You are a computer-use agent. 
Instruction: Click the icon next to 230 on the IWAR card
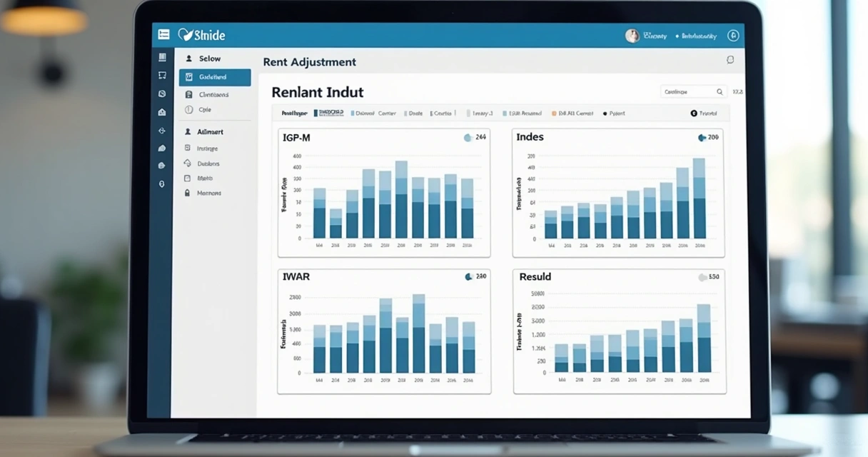point(468,276)
